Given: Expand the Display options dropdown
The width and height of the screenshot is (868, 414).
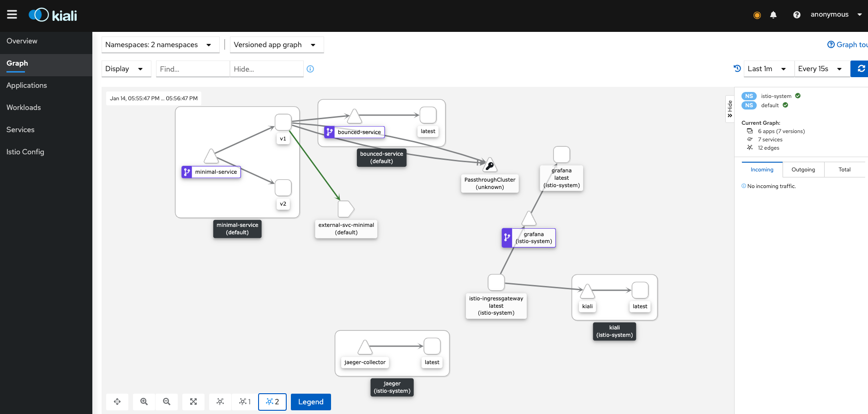Looking at the screenshot, I should [x=126, y=69].
